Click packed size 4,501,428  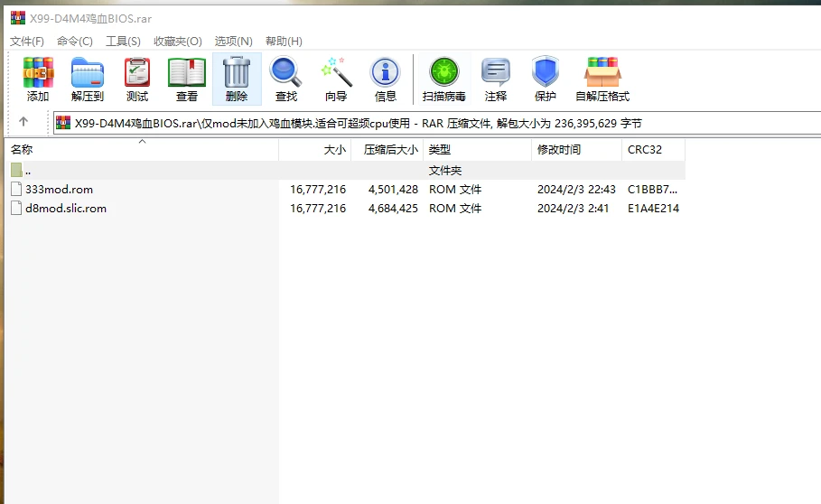tap(393, 190)
